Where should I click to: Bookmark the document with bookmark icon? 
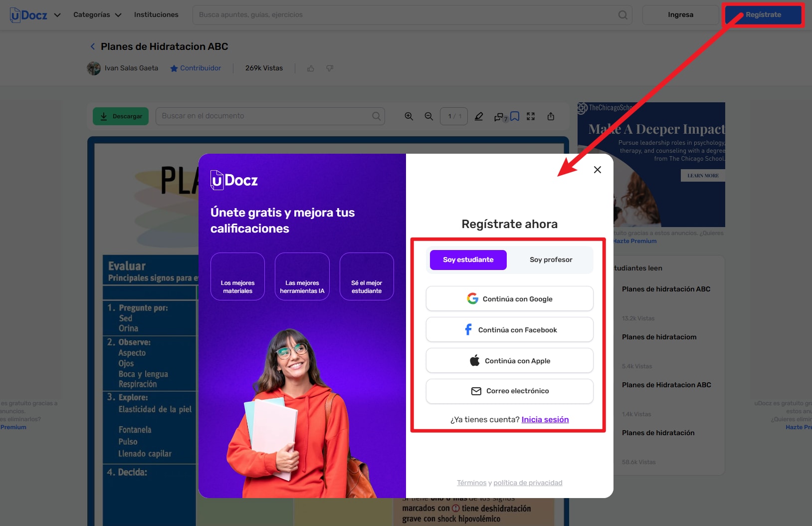(515, 116)
